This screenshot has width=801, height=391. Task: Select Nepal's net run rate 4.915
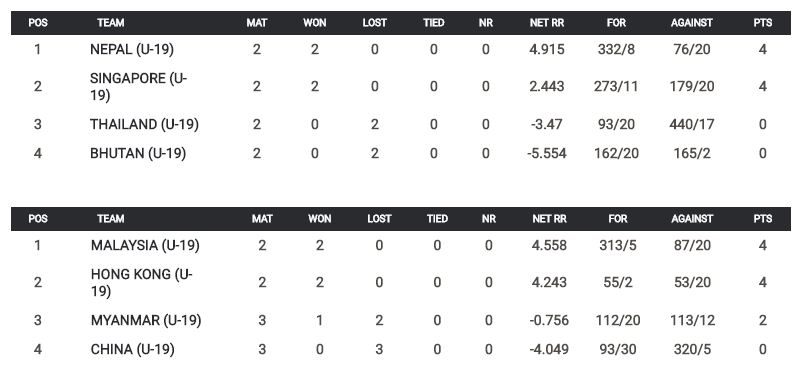(x=547, y=50)
